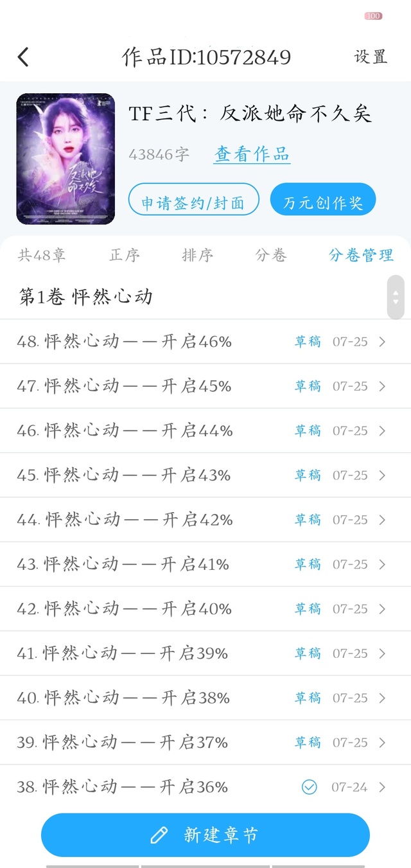Tap the chevron arrow for chapter 42
Viewport: 411px width, 868px height.
[383, 609]
